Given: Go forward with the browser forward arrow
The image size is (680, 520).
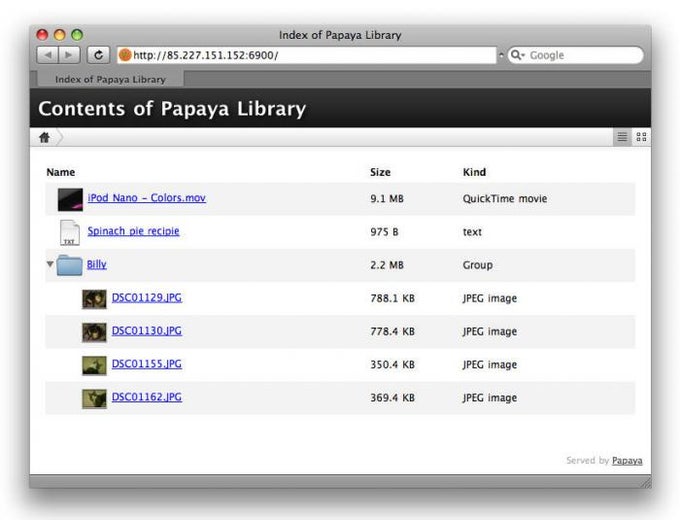Looking at the screenshot, I should (x=69, y=55).
